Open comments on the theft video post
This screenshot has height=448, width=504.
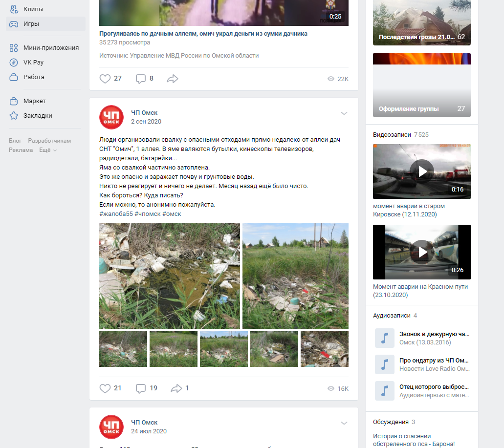click(x=141, y=79)
